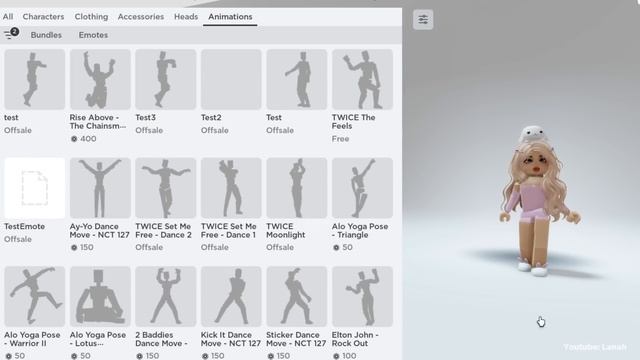Select the blank Test2 thumbnail

pyautogui.click(x=231, y=79)
